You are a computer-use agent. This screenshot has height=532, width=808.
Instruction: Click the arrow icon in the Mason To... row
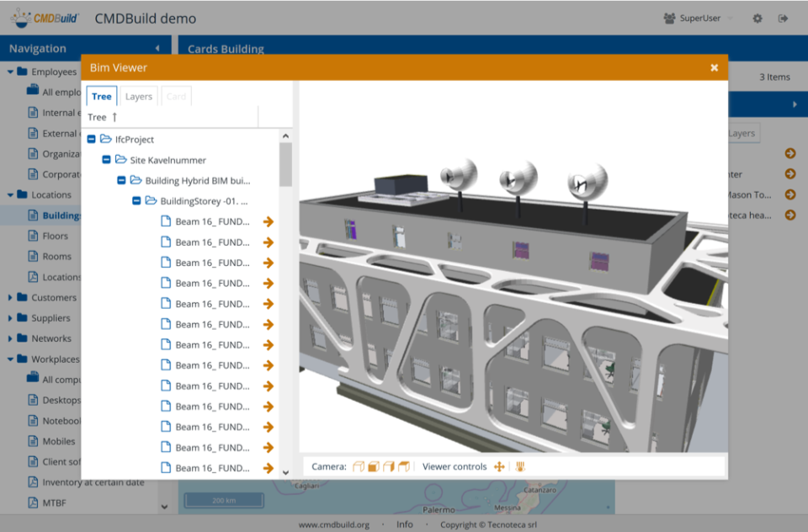click(x=790, y=194)
